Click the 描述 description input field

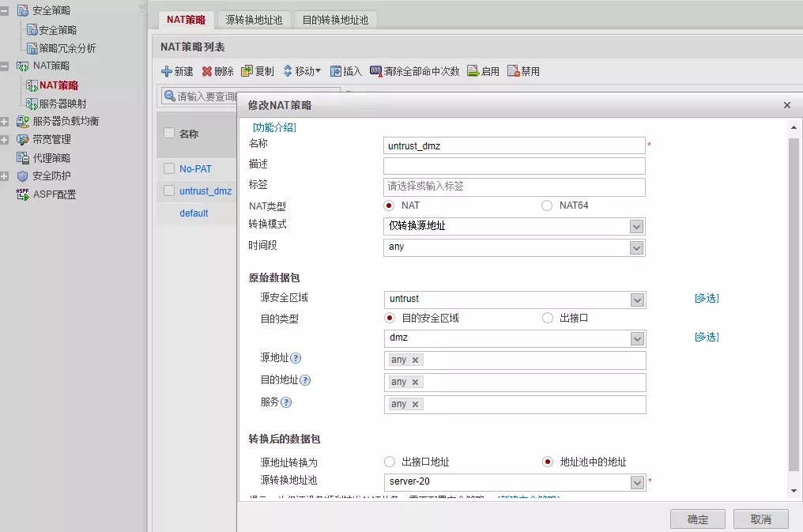[514, 166]
